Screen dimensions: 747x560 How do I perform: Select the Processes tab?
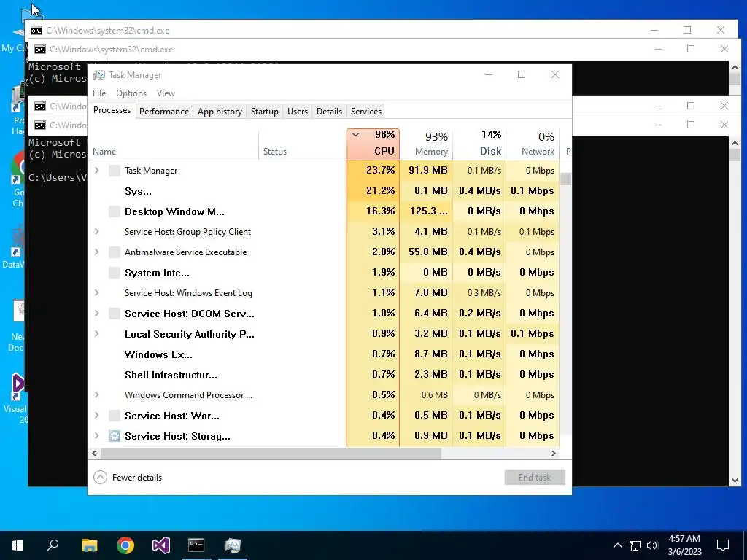[112, 111]
